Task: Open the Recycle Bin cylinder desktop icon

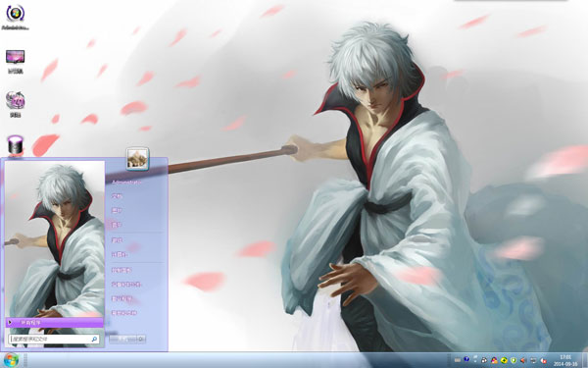Action: click(x=15, y=145)
